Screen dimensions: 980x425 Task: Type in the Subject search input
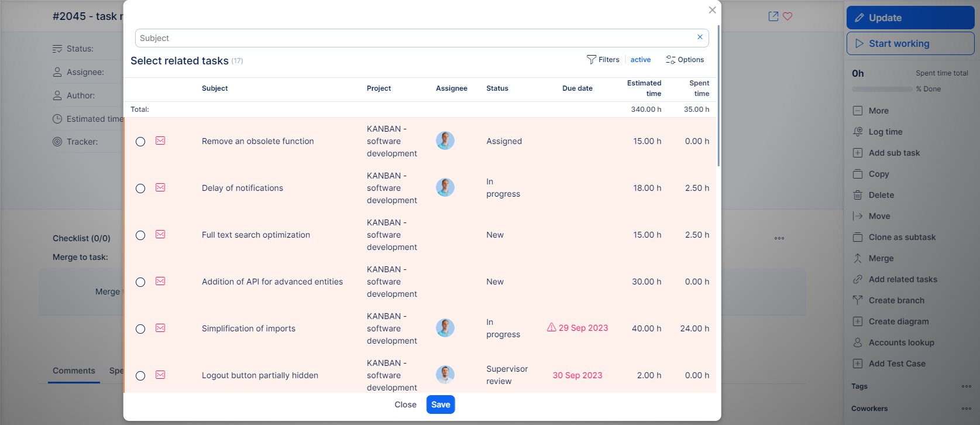(x=410, y=38)
